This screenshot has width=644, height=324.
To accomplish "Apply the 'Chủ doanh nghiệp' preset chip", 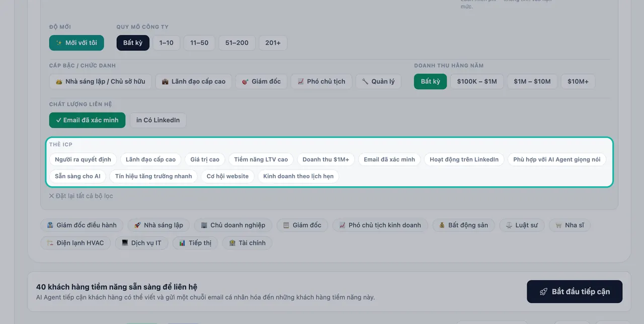I will 233,225.
